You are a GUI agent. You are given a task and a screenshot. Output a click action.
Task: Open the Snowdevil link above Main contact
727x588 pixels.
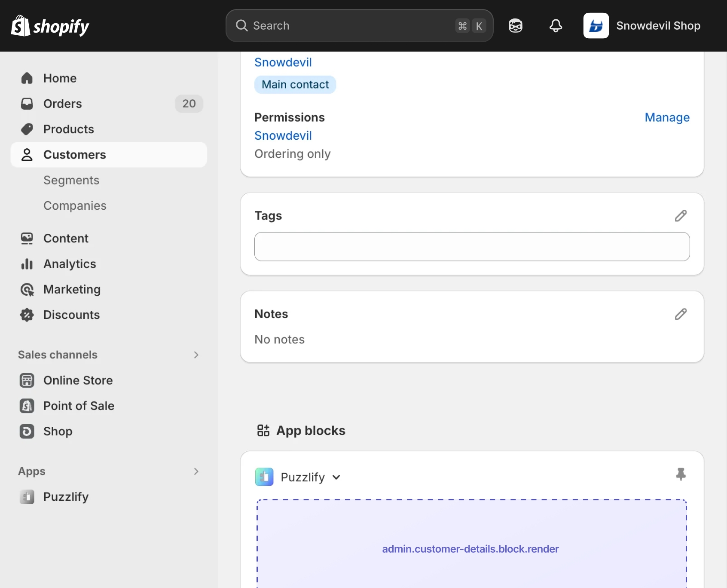click(283, 62)
